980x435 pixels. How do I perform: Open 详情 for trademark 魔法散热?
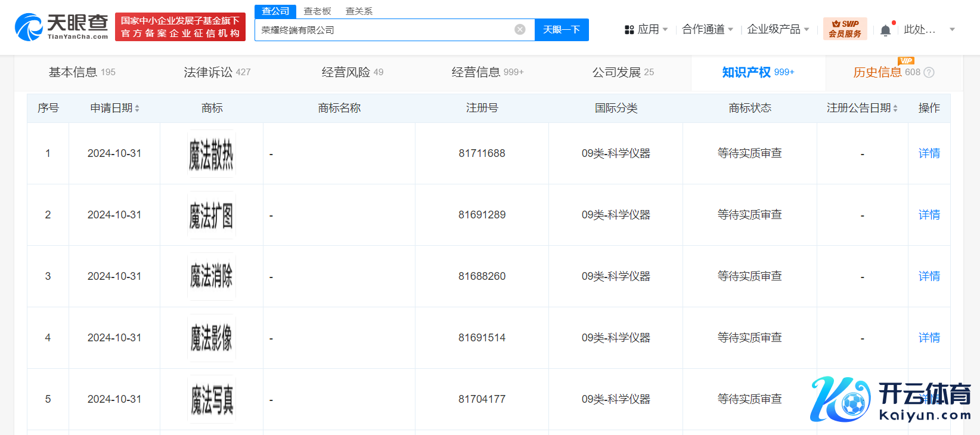929,153
